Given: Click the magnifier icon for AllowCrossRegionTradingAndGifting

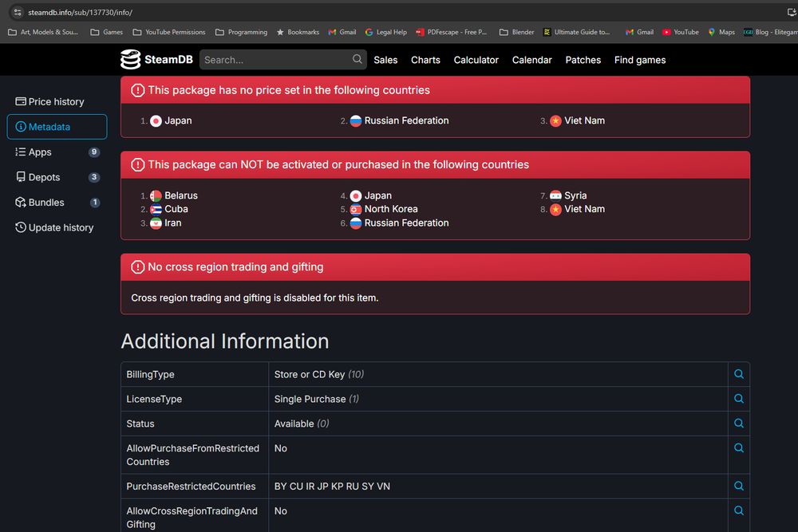Looking at the screenshot, I should [739, 510].
